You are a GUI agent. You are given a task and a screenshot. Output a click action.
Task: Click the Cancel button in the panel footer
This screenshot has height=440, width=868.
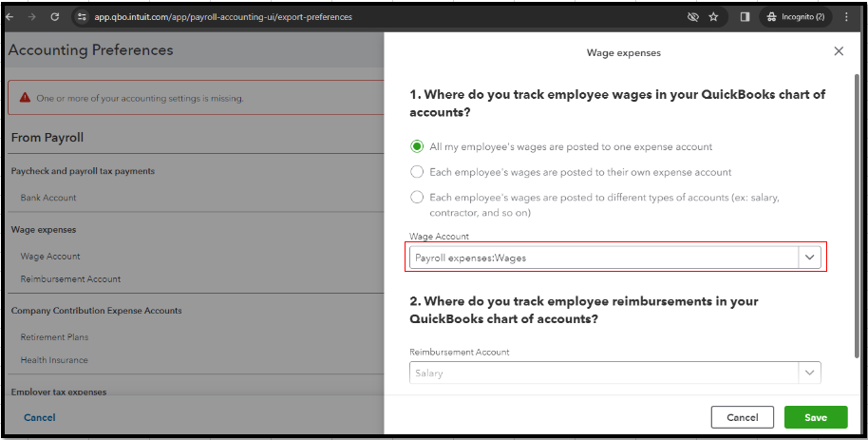742,417
